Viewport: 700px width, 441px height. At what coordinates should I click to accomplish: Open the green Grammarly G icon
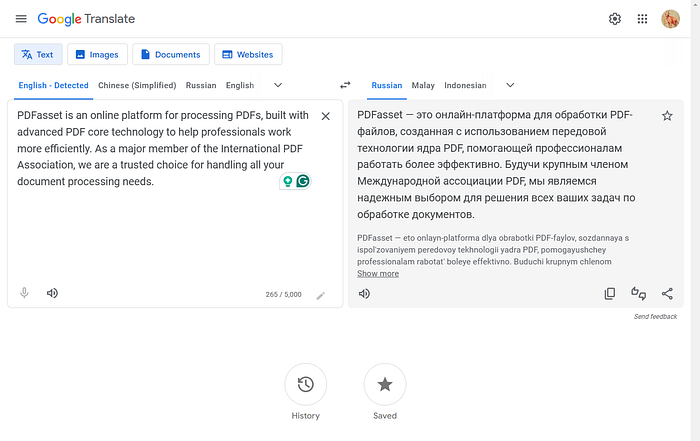coord(303,181)
